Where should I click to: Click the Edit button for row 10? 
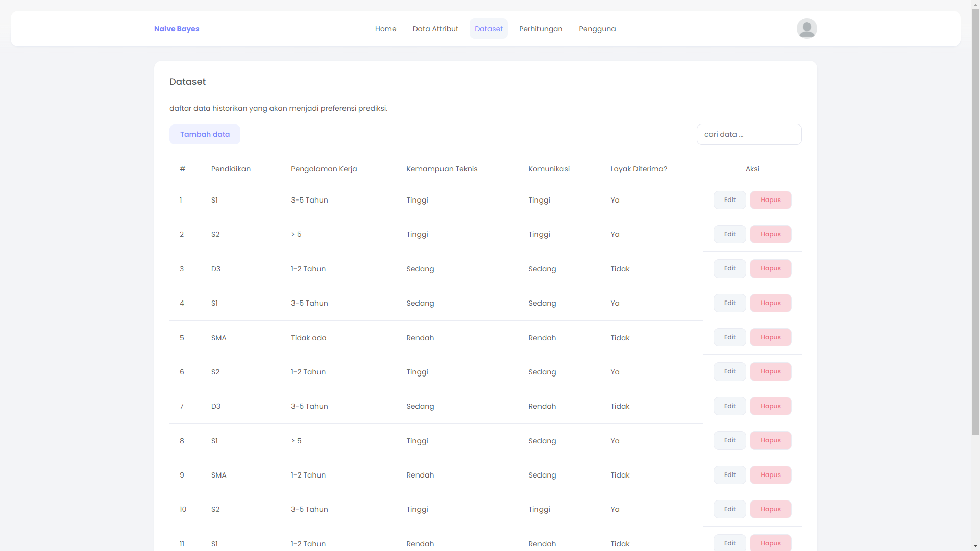(729, 509)
